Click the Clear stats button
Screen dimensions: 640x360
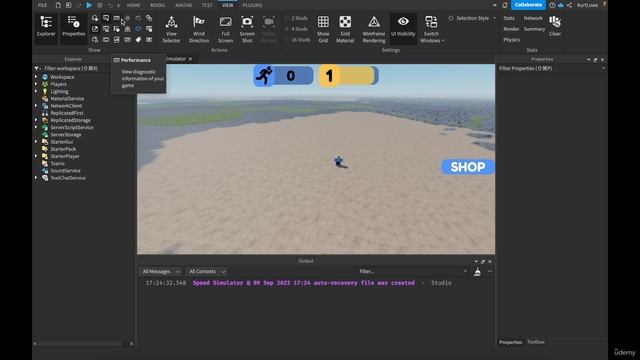[x=555, y=26]
